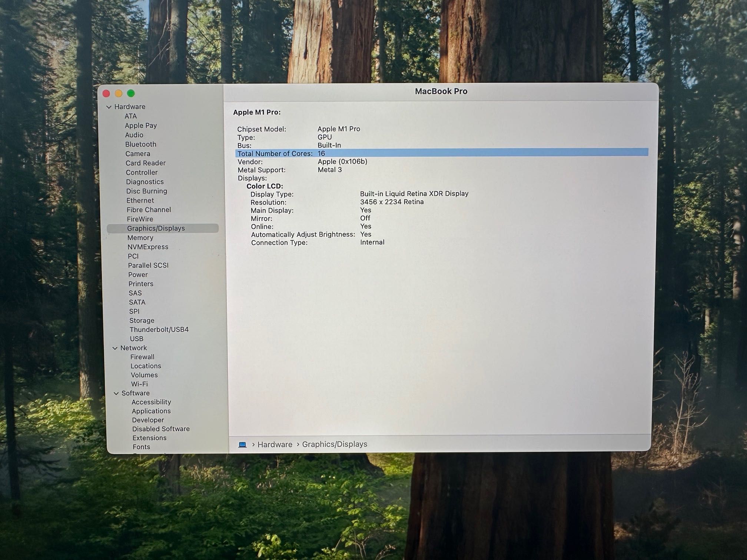Select Ethernet in the sidebar
The image size is (747, 560).
(140, 200)
